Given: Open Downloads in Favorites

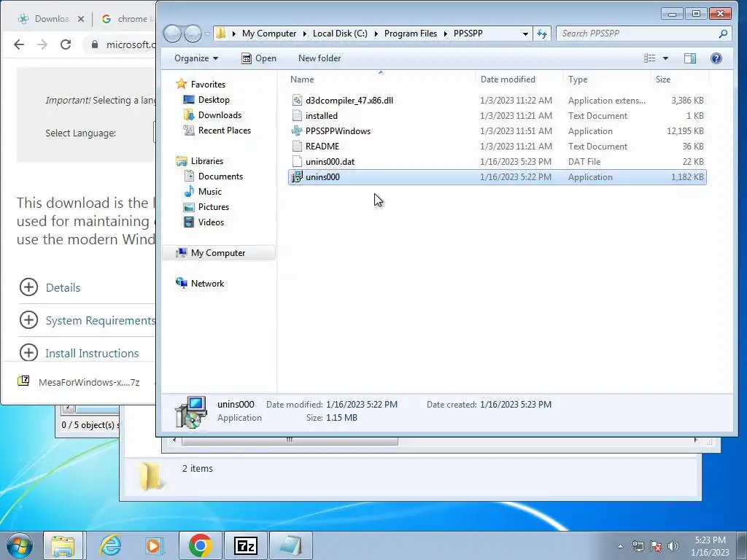Looking at the screenshot, I should [220, 114].
